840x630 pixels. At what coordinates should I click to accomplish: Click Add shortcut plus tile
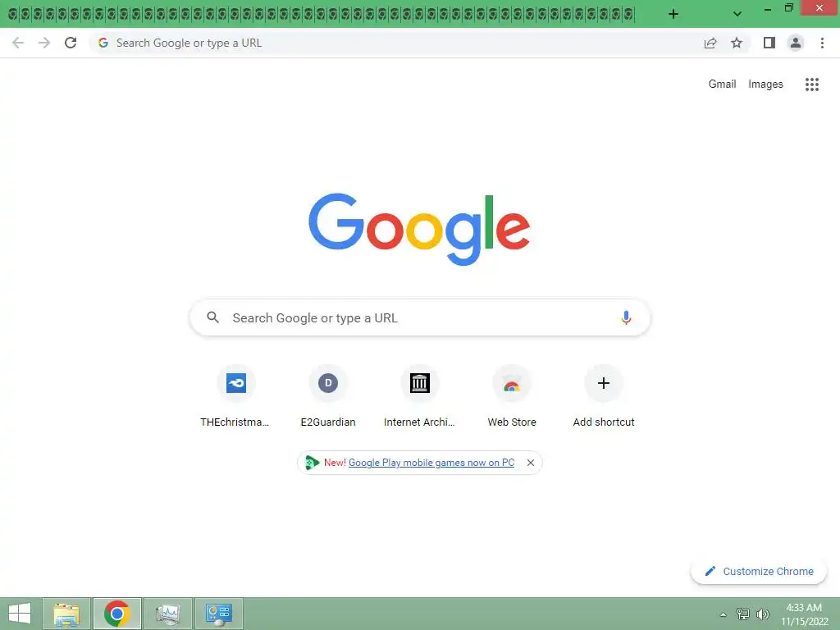pos(603,397)
